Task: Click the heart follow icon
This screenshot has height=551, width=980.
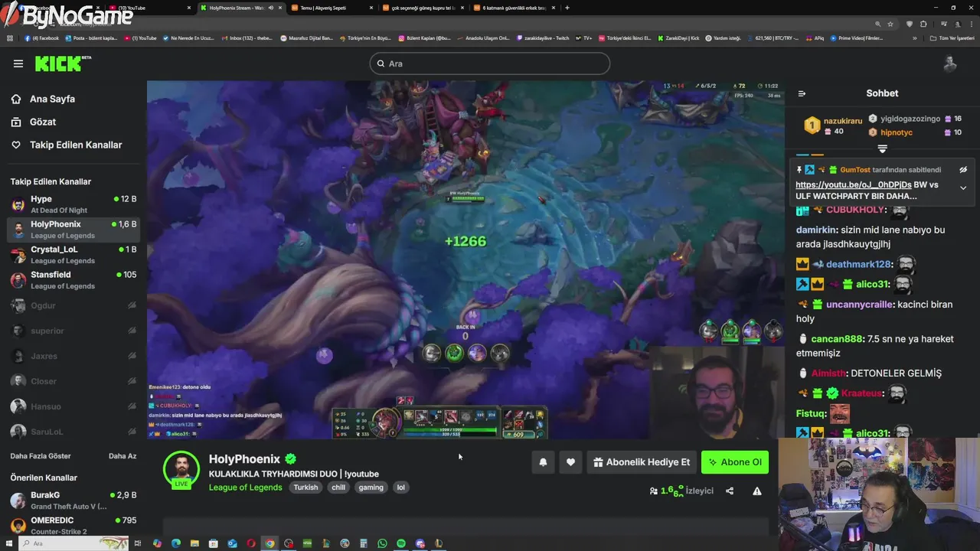Action: 570,462
